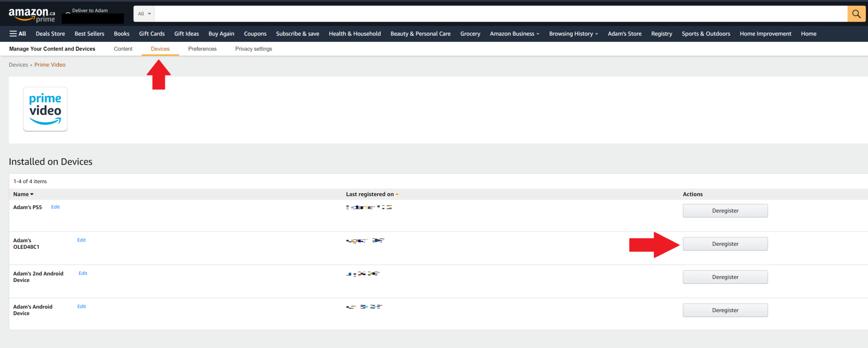This screenshot has height=348, width=868.
Task: Expand the Browsing History dropdown
Action: point(573,34)
